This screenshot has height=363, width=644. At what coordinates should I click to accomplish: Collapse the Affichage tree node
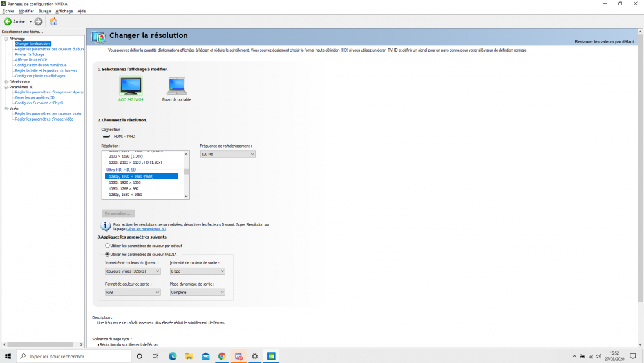click(x=6, y=39)
